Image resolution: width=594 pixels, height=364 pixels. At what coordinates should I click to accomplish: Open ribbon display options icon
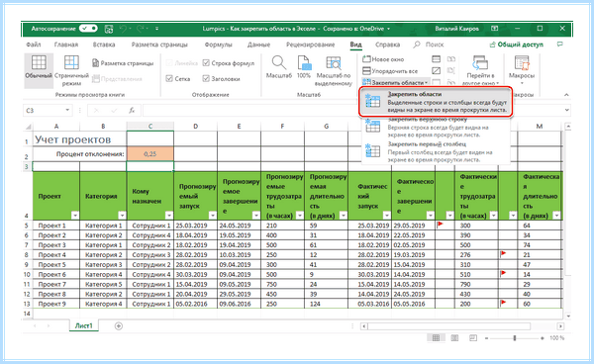[494, 29]
